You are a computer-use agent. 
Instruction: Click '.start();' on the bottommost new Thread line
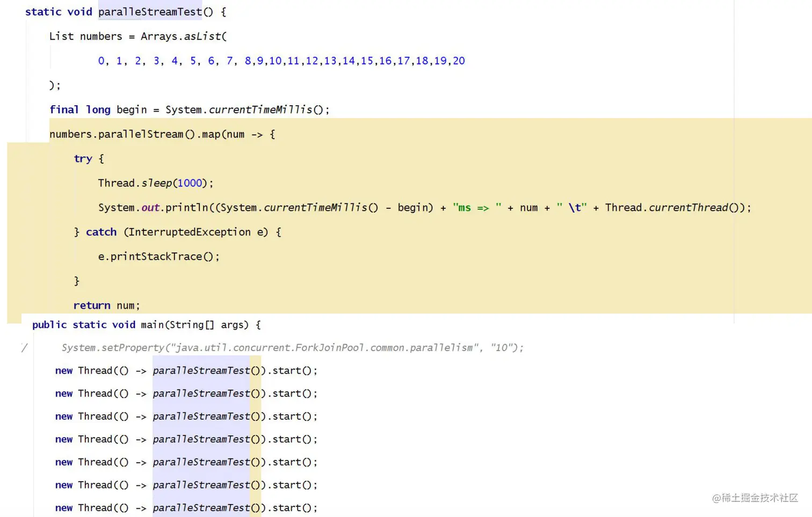click(x=292, y=508)
